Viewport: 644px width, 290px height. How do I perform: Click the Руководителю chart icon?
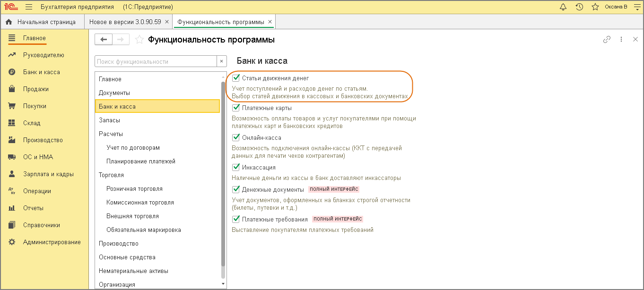coord(12,55)
